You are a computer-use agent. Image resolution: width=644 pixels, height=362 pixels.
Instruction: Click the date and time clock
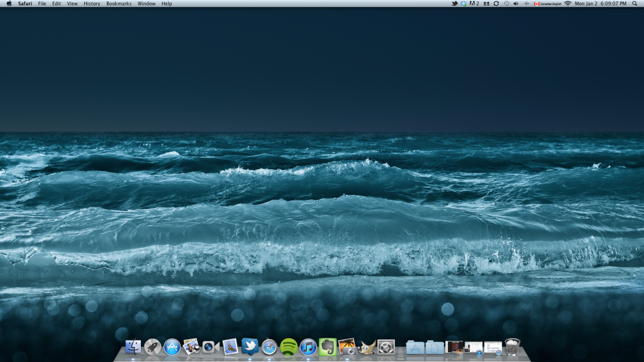coord(601,4)
